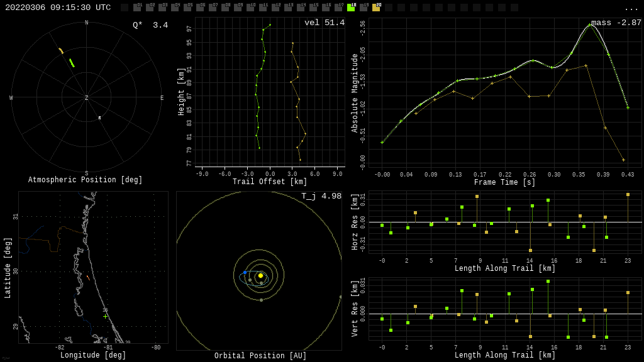Screen dimensions: 644x362
Task: Click the R radiant marker in sky plot
Action: [x=99, y=118]
